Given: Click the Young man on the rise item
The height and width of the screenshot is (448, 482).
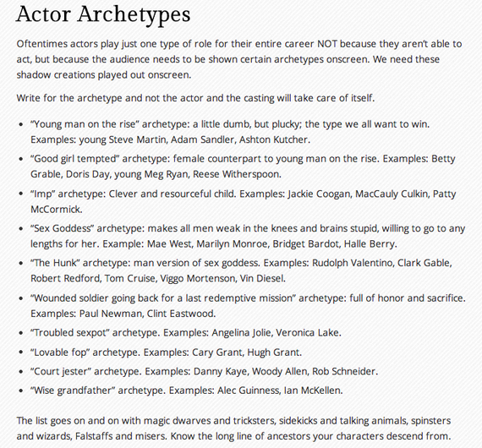Looking at the screenshot, I should [230, 132].
